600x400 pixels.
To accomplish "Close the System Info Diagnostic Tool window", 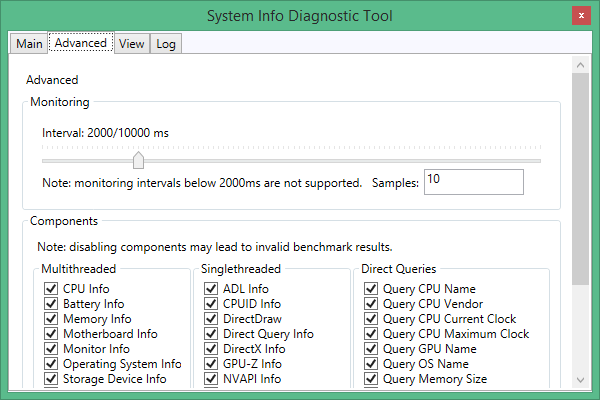I will point(580,16).
